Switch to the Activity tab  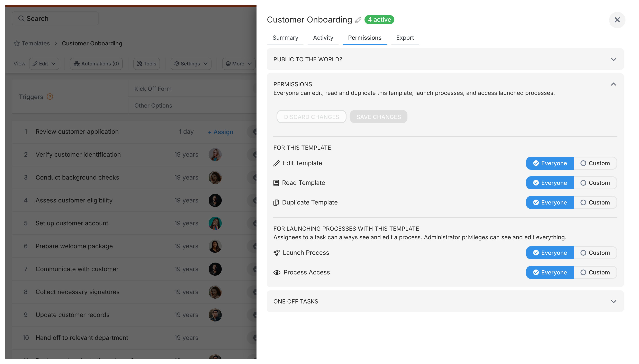tap(323, 37)
